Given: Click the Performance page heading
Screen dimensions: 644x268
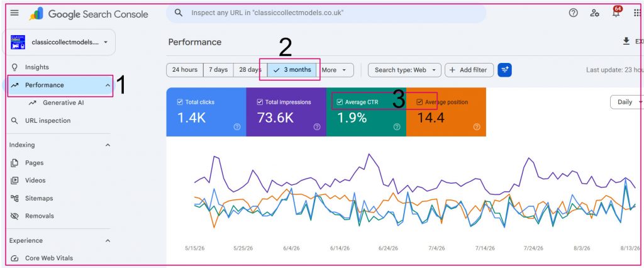Looking at the screenshot, I should (195, 42).
